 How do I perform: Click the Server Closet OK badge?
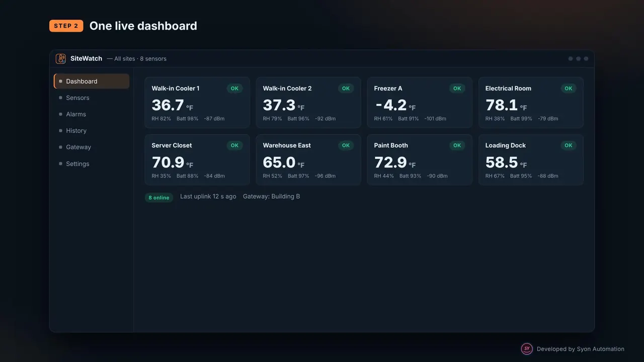pyautogui.click(x=234, y=145)
